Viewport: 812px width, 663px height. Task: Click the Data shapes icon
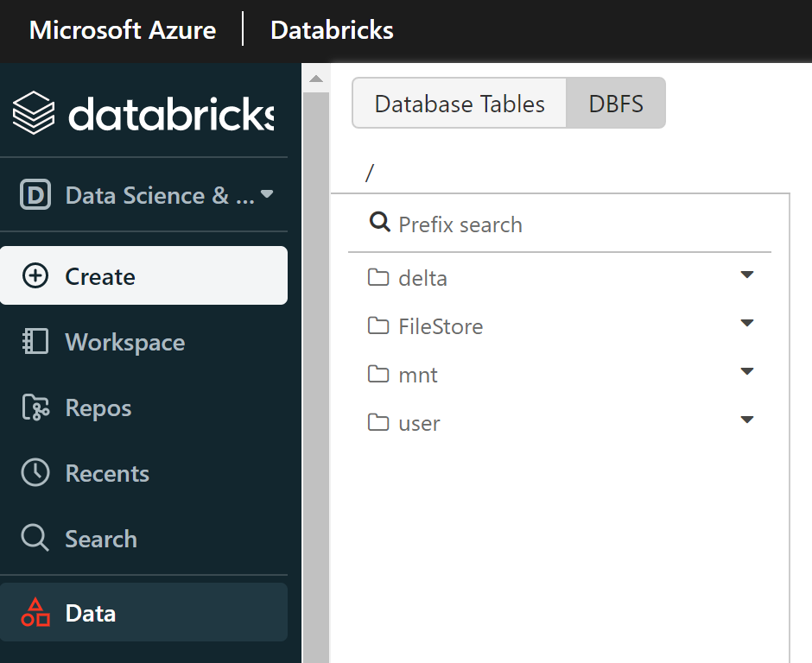[x=35, y=613]
